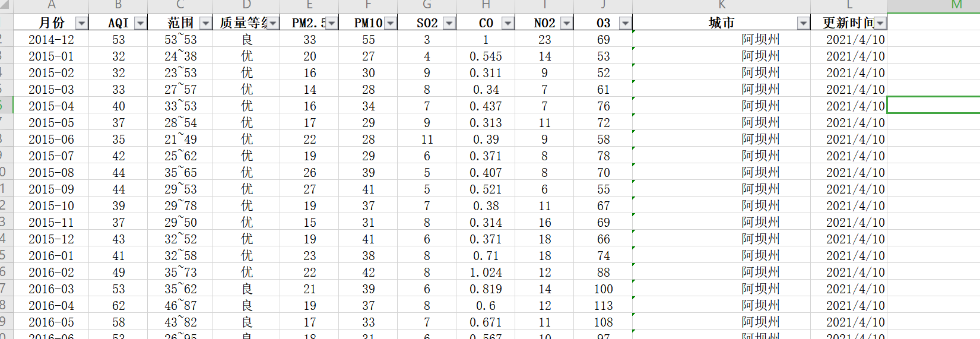Select the month cell 2016-05
The height and width of the screenshot is (339, 980).
pos(52,322)
